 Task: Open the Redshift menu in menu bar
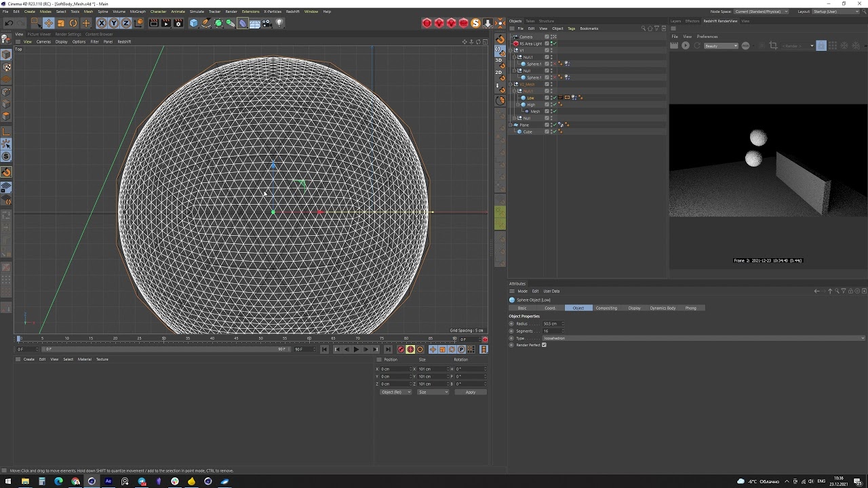tap(292, 12)
